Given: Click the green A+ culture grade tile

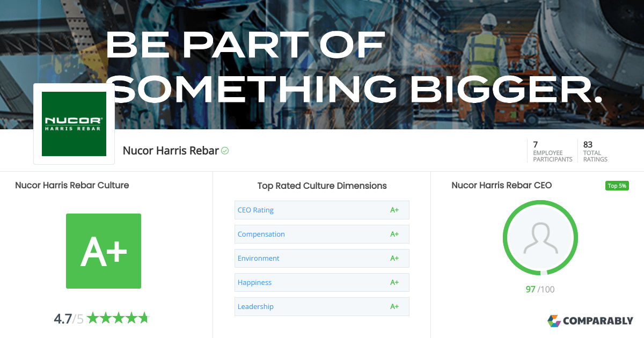Looking at the screenshot, I should tap(103, 251).
